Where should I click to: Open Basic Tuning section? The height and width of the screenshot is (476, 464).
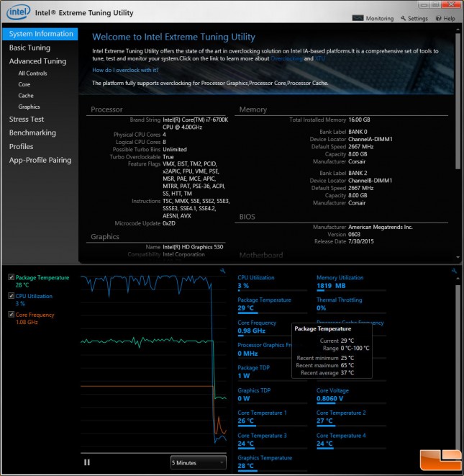pos(29,48)
